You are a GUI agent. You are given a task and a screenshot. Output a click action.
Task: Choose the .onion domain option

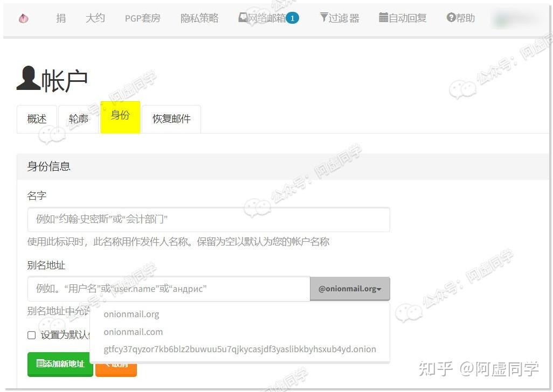[240, 349]
